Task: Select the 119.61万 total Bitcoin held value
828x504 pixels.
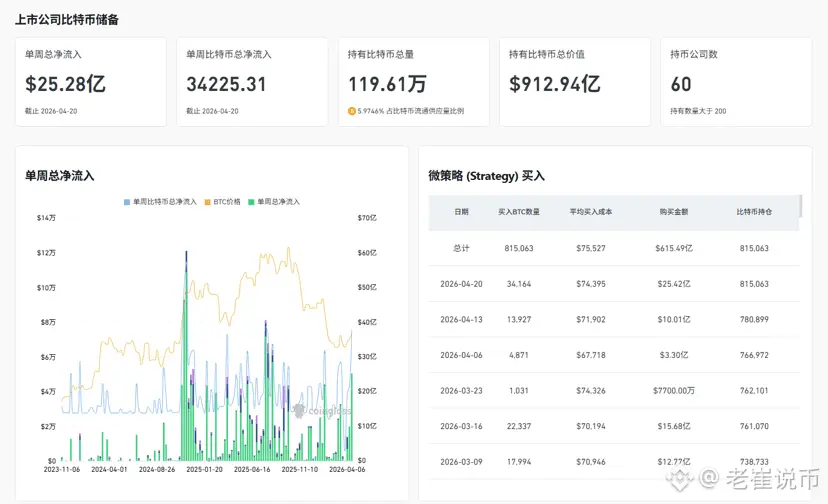Action: pyautogui.click(x=387, y=84)
